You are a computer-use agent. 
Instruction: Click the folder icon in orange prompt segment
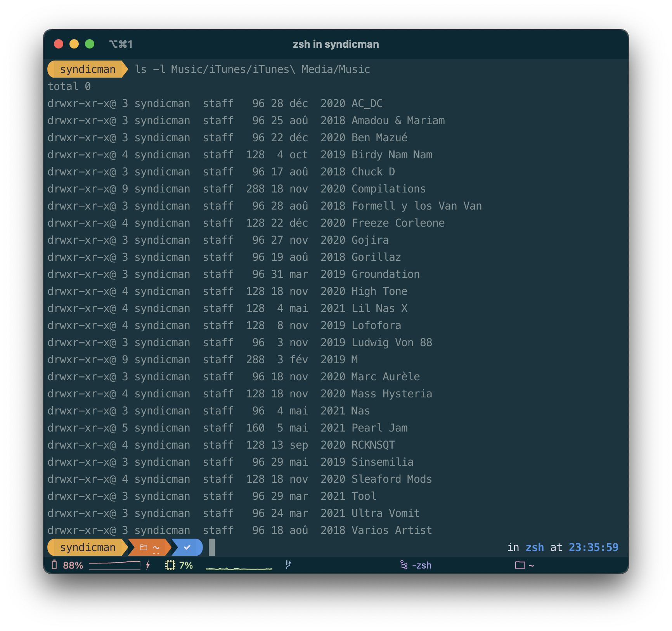tap(144, 547)
